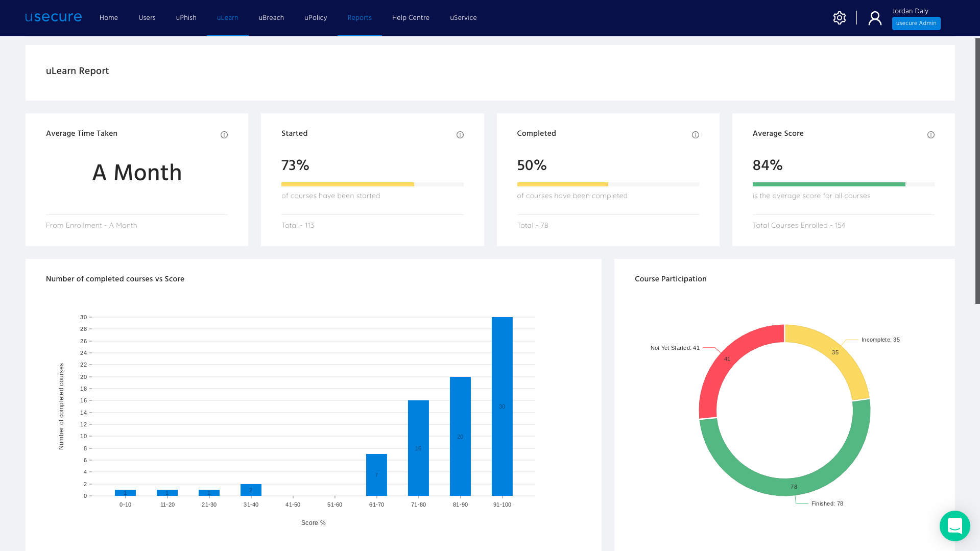
Task: Open the info tooltip on Average Time Taken
Action: [224, 134]
